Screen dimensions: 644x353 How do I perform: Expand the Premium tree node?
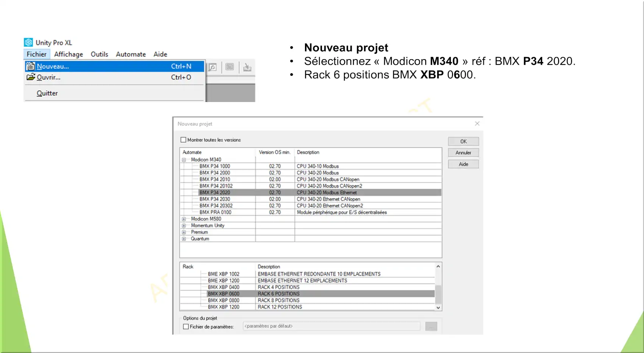click(184, 232)
